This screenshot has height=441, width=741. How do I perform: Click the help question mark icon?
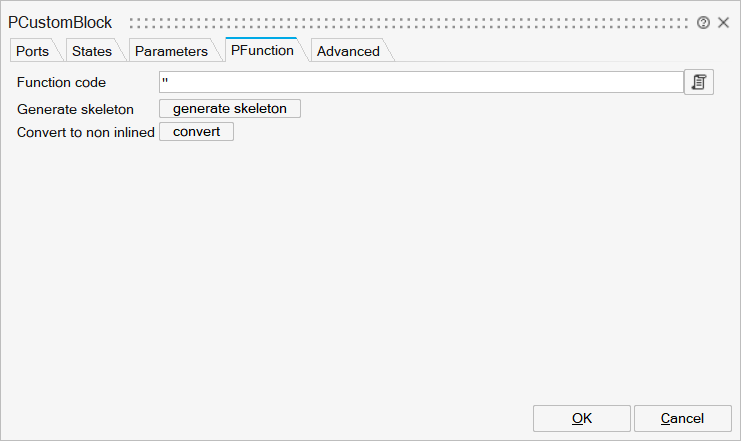704,22
